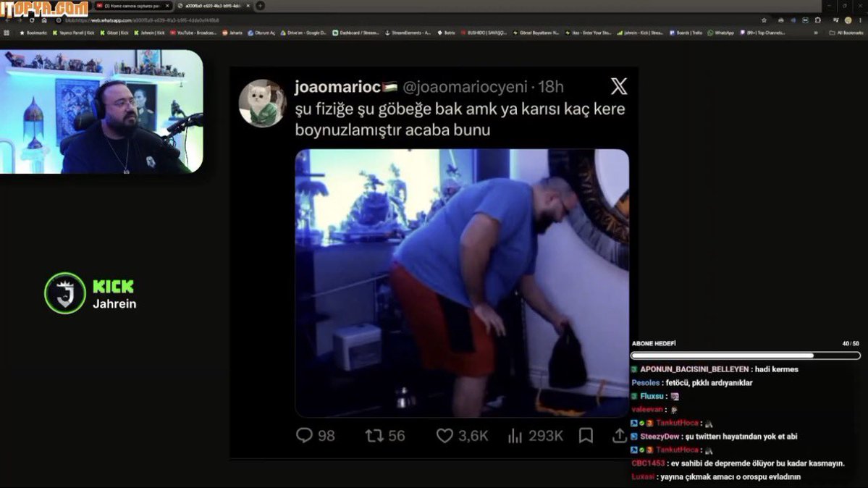Viewport: 868px width, 488px height.
Task: Select the tab titled a000f8a9
Action: click(x=211, y=6)
